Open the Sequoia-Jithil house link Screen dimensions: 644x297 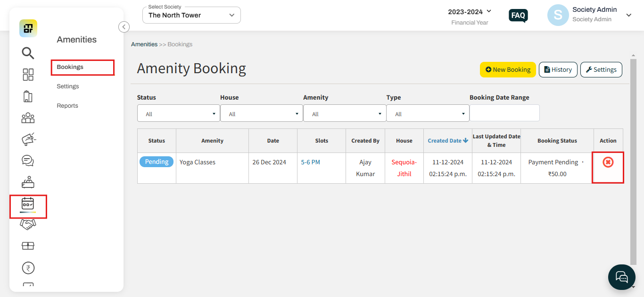tap(404, 168)
